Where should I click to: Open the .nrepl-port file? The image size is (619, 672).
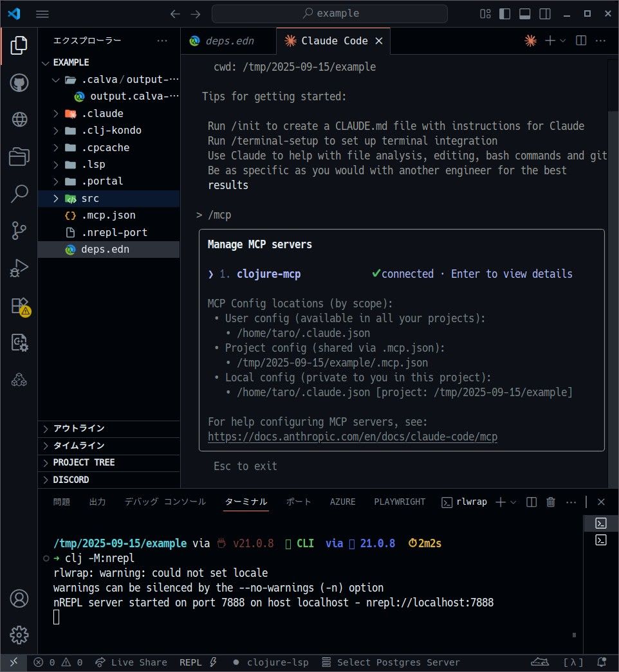[x=109, y=232]
